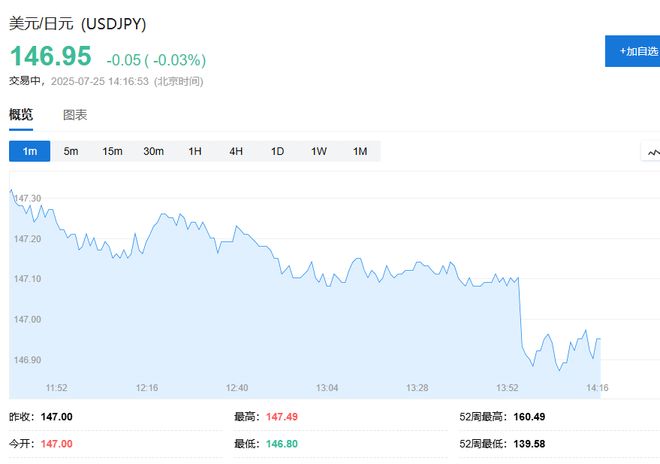660x464 pixels.
Task: Select the 15m interval
Action: point(112,151)
